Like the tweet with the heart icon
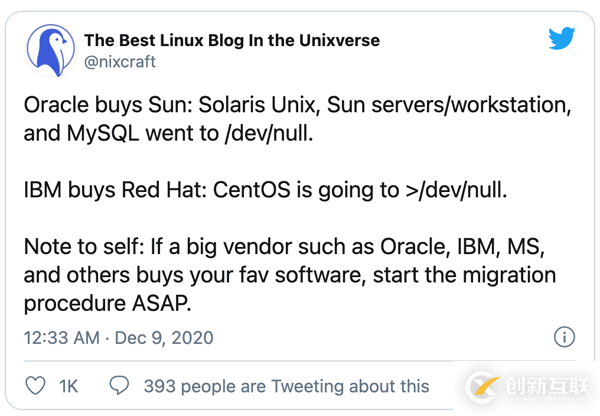The width and height of the screenshot is (600, 416). click(33, 385)
